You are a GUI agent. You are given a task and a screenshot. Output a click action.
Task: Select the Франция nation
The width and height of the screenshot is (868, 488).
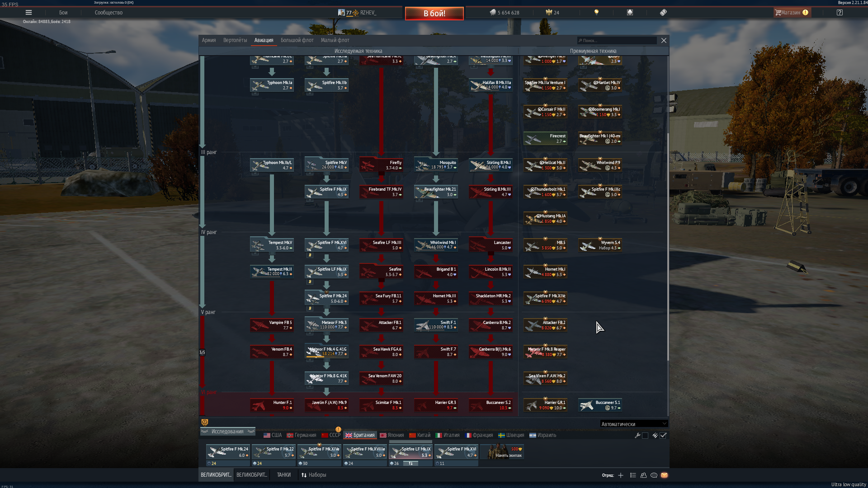[x=479, y=435]
